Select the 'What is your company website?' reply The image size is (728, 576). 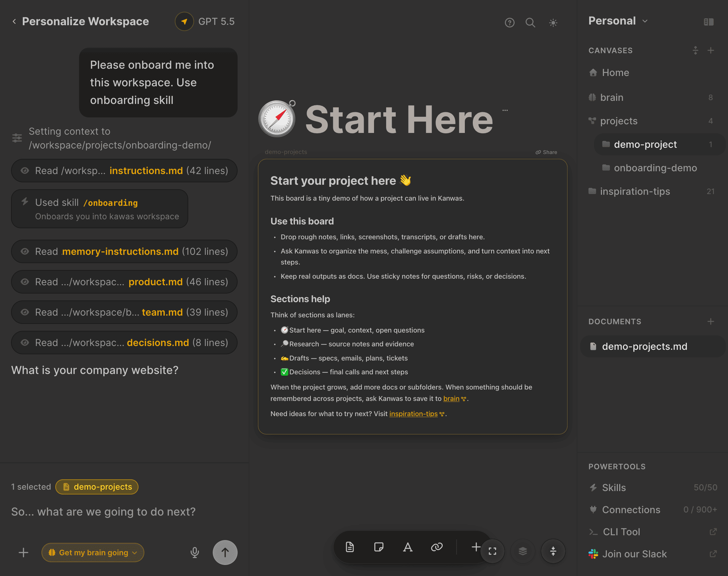pyautogui.click(x=95, y=370)
